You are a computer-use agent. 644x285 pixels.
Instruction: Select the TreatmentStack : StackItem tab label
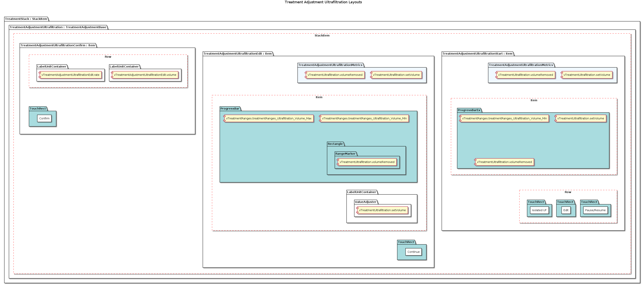point(26,19)
